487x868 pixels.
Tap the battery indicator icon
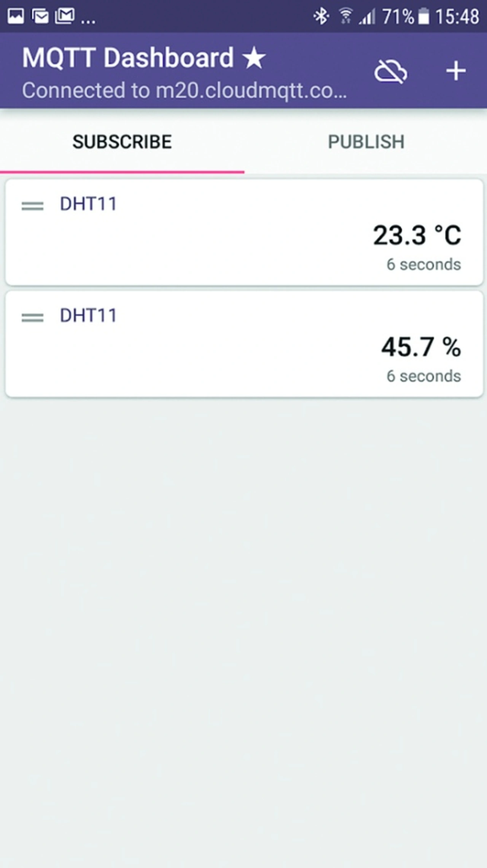click(x=423, y=17)
